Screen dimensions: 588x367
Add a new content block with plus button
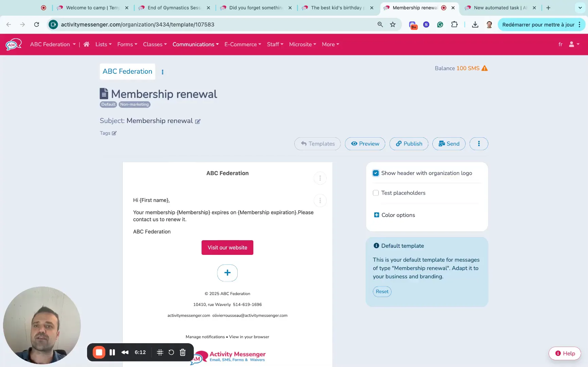227,273
